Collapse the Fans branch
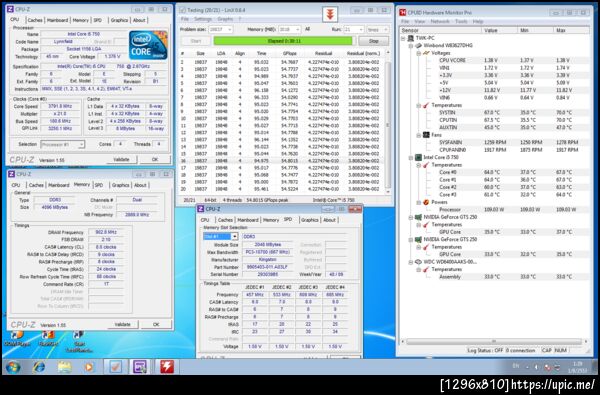Viewport: 600px width, 395px height. pos(419,135)
